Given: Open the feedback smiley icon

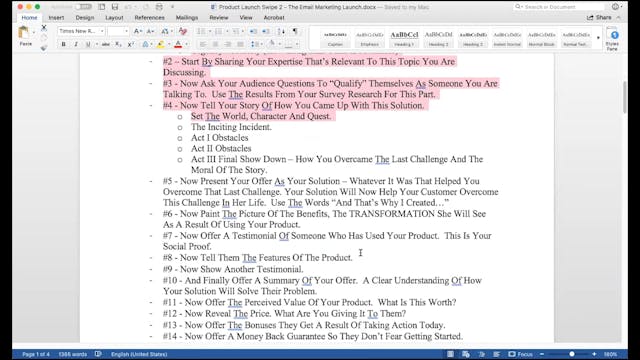Looking at the screenshot, I should pyautogui.click(x=615, y=7).
